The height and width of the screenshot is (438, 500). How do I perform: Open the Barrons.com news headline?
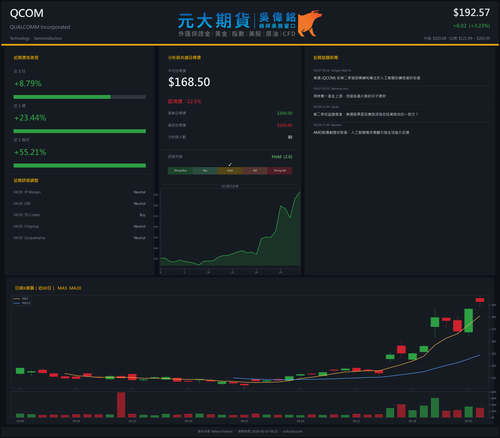[349, 96]
